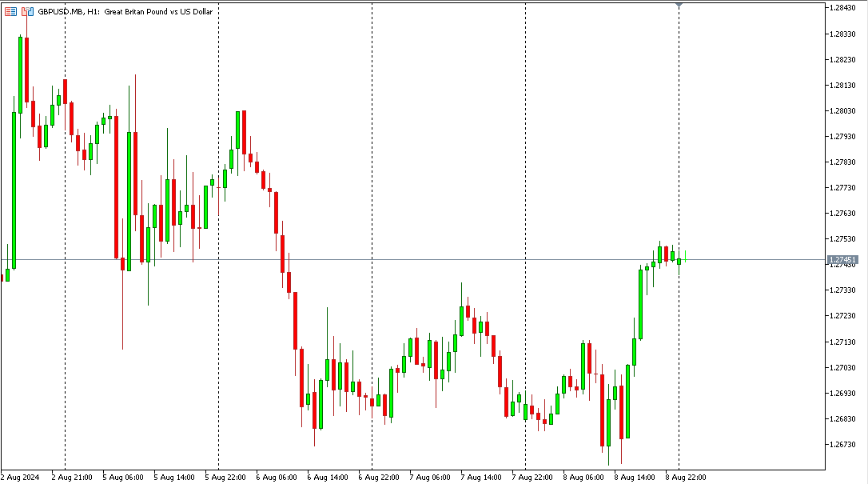
Task: Toggle the One Click Trading panel icon
Action: click(x=27, y=11)
